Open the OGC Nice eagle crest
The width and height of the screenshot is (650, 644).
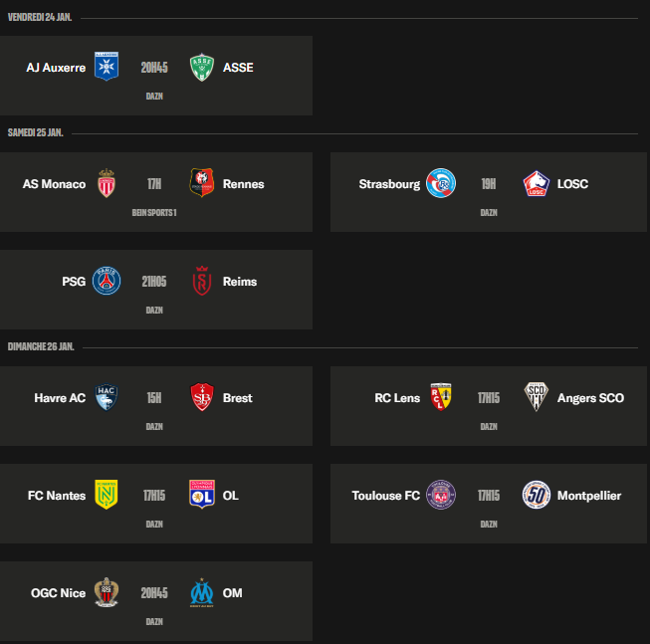[107, 592]
